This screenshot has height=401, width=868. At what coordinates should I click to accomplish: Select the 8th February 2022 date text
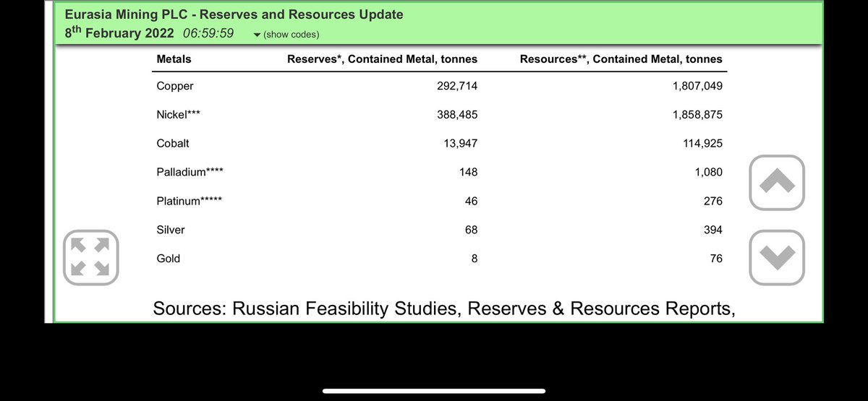[119, 33]
